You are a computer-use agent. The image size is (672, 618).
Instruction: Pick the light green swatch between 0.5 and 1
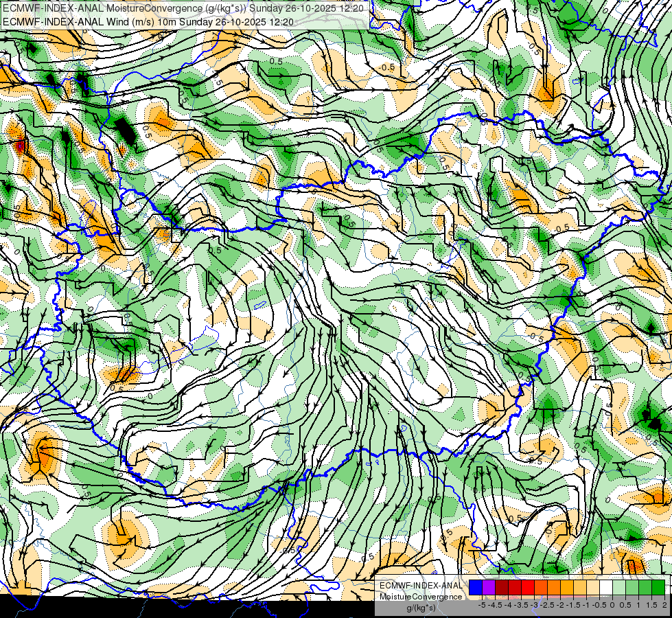(632, 588)
